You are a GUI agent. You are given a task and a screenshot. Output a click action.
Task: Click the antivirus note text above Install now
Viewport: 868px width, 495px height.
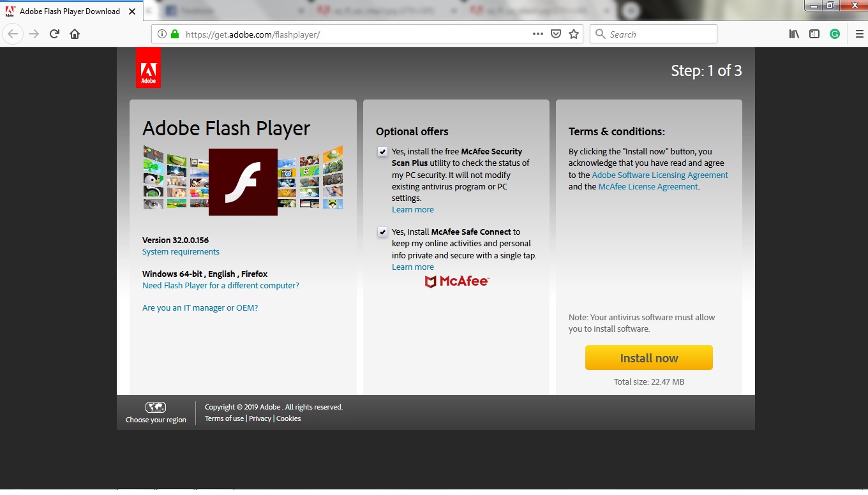pos(642,323)
